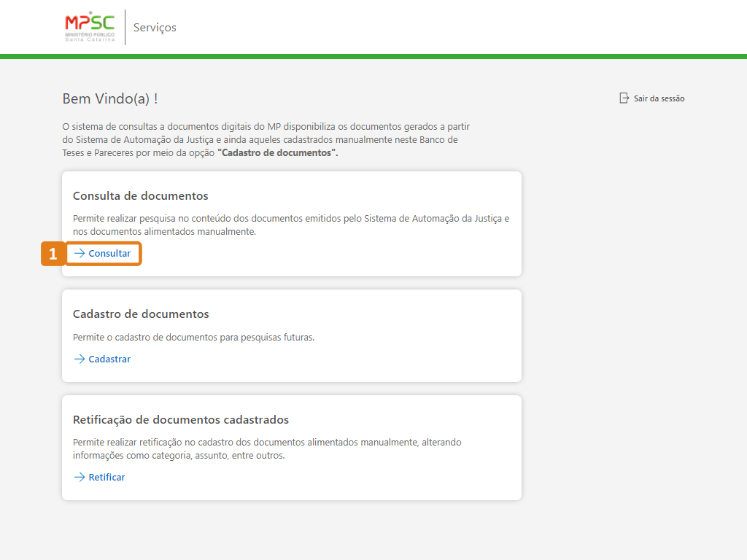Image resolution: width=747 pixels, height=560 pixels.
Task: Click the MPSC Ministério Público logo
Action: click(x=90, y=27)
